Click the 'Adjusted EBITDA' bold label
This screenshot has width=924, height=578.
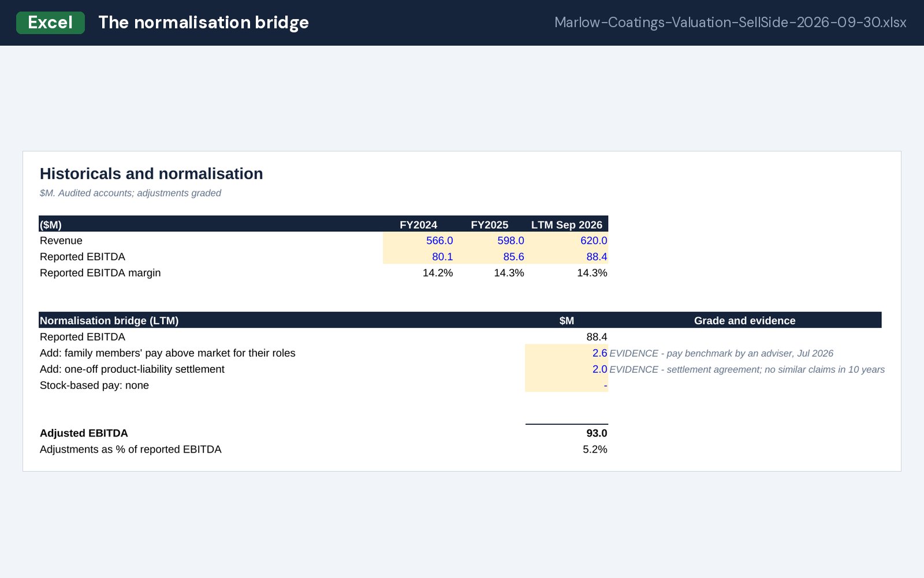[84, 433]
